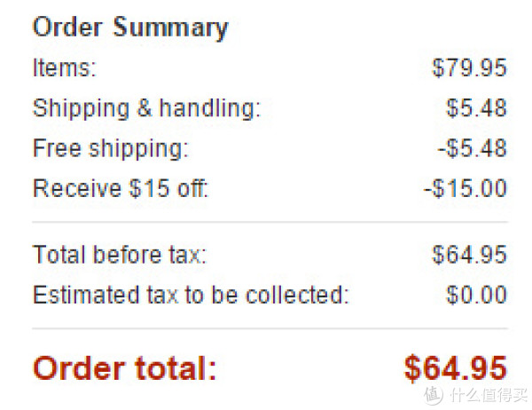Click the $64.95 total before tax value

(x=469, y=255)
